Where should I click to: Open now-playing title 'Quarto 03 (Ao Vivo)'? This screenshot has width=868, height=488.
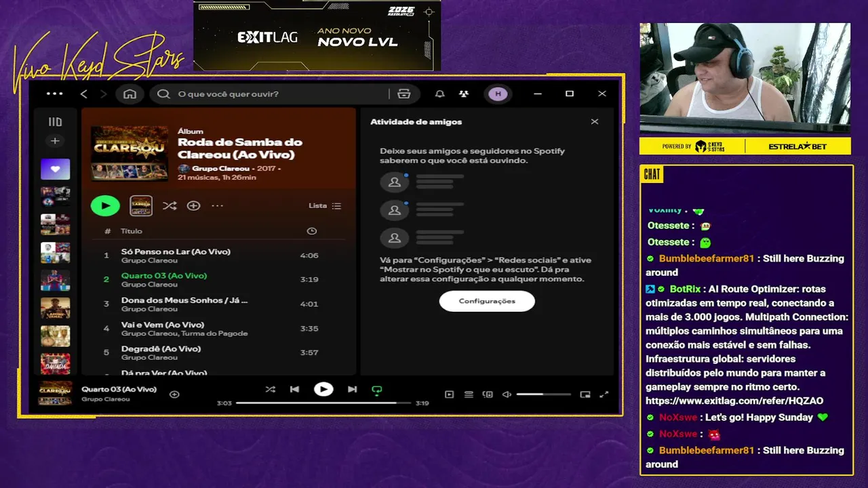pyautogui.click(x=119, y=389)
